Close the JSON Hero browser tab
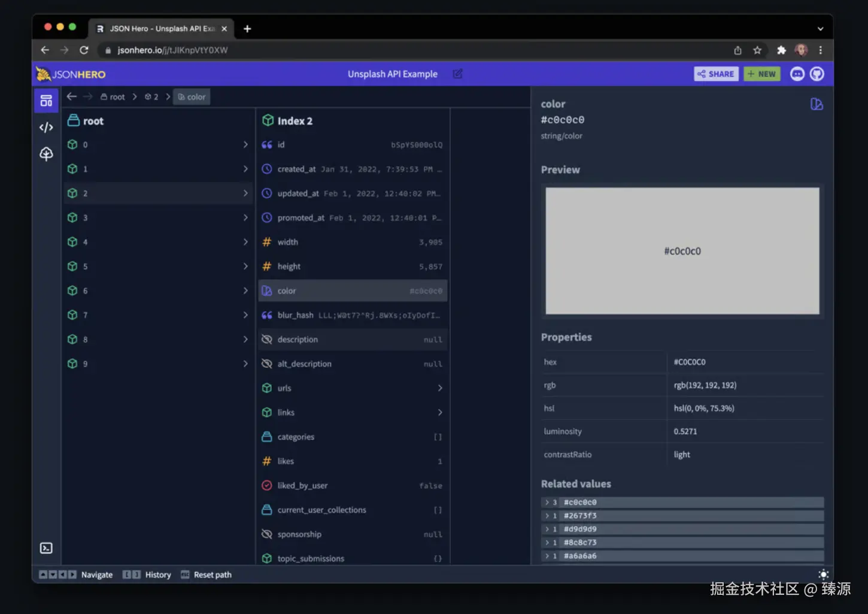 (x=224, y=29)
